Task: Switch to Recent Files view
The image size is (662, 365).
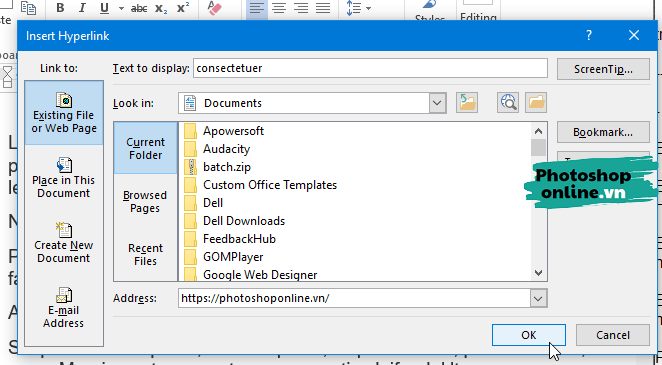Action: point(145,254)
